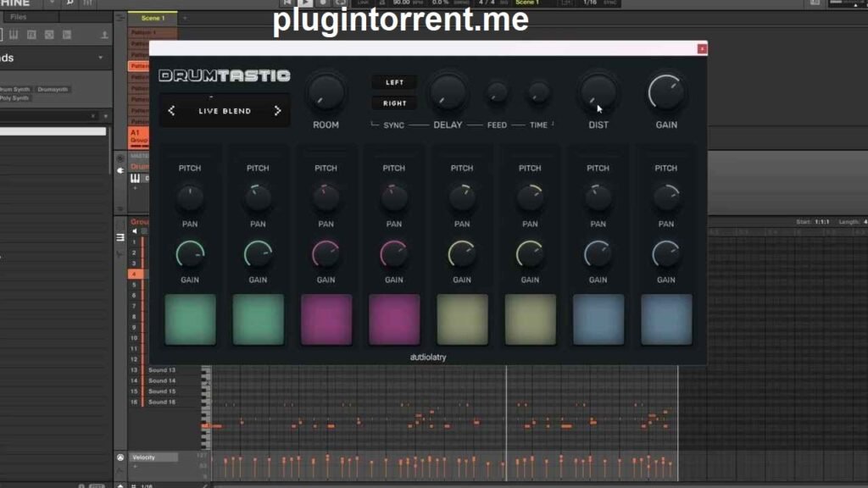Image resolution: width=868 pixels, height=488 pixels.
Task: Trigger the second magenta drum pad
Action: pyautogui.click(x=394, y=319)
